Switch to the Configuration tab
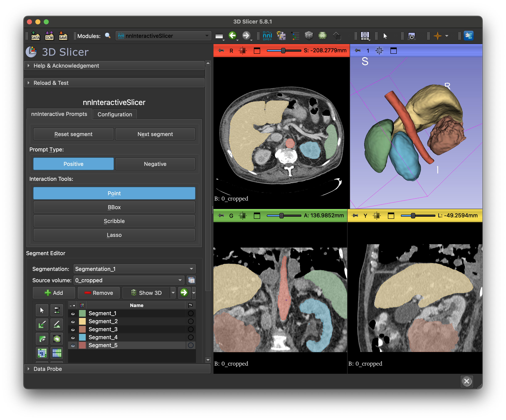Image resolution: width=506 pixels, height=420 pixels. (115, 114)
